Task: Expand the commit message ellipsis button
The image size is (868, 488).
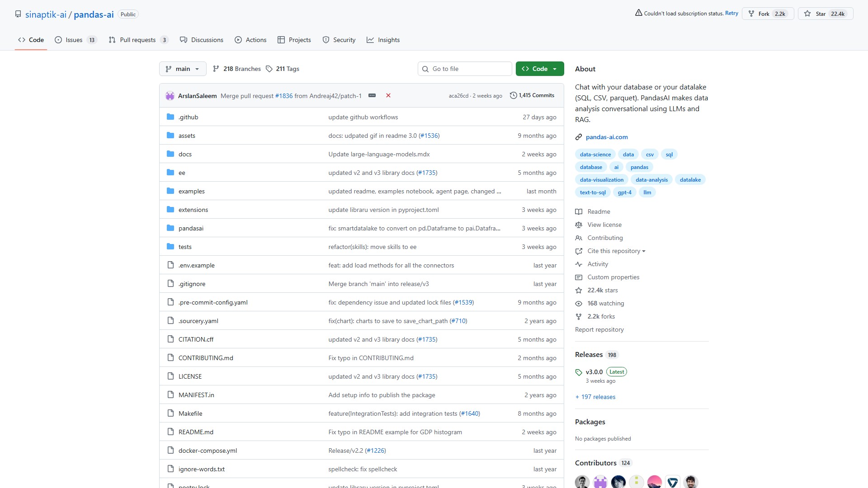Action: point(372,95)
